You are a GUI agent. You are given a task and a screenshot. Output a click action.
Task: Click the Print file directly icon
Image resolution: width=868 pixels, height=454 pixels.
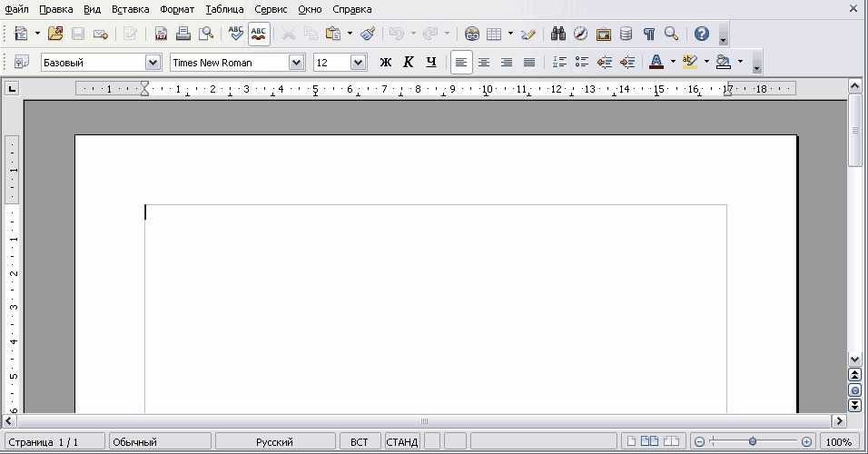pos(183,35)
